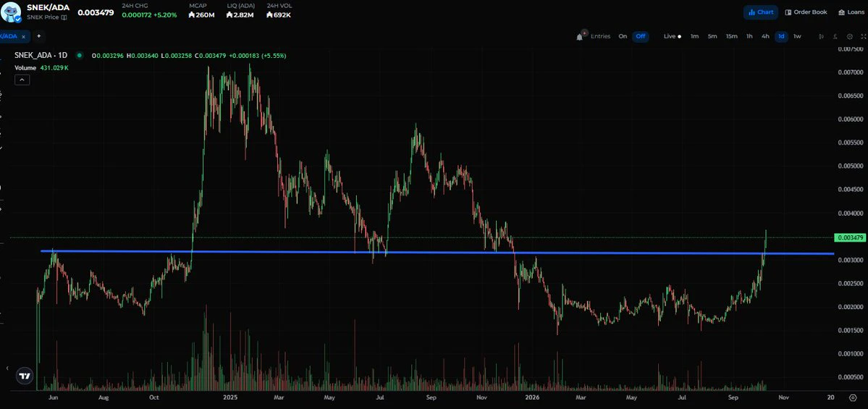Select the 1d timeframe
868x409 pixels.
pyautogui.click(x=781, y=36)
